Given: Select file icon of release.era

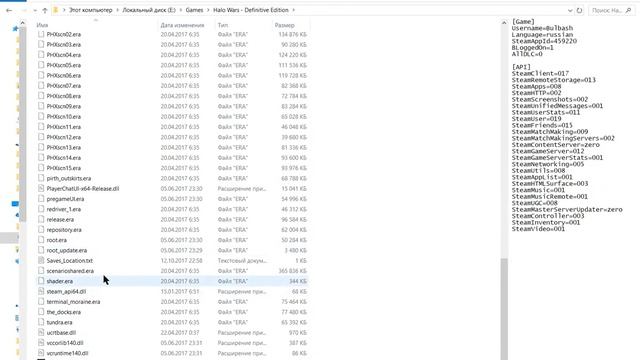Looking at the screenshot, I should pos(41,220).
